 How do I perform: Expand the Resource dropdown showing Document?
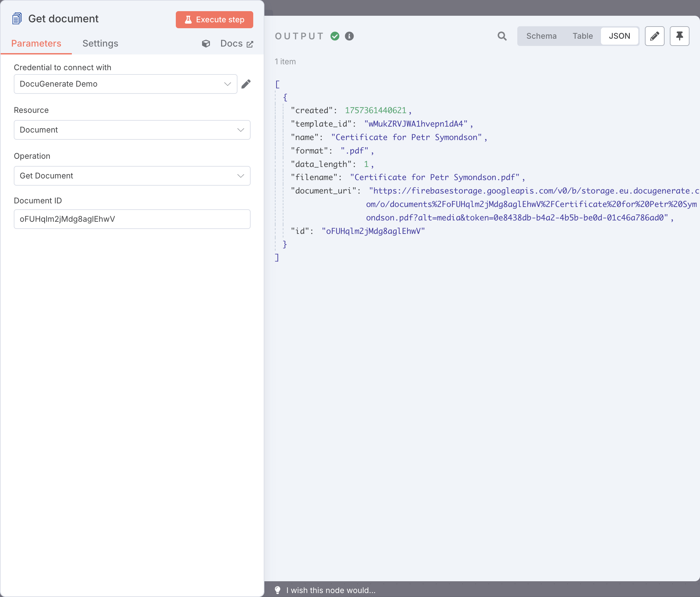tap(132, 130)
